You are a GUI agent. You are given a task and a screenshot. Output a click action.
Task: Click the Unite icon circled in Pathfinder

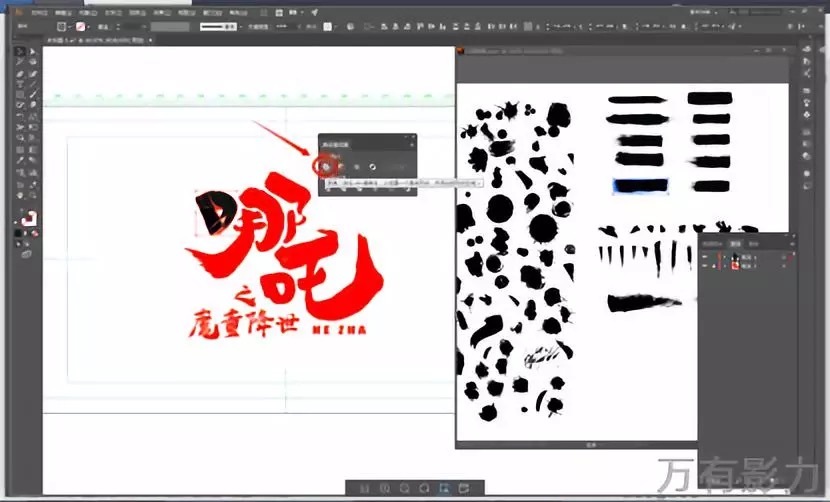tap(326, 165)
